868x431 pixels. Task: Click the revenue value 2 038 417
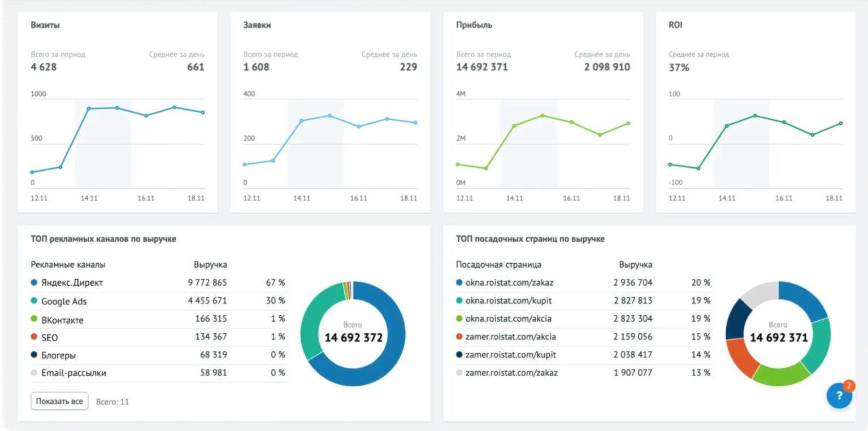pyautogui.click(x=633, y=355)
